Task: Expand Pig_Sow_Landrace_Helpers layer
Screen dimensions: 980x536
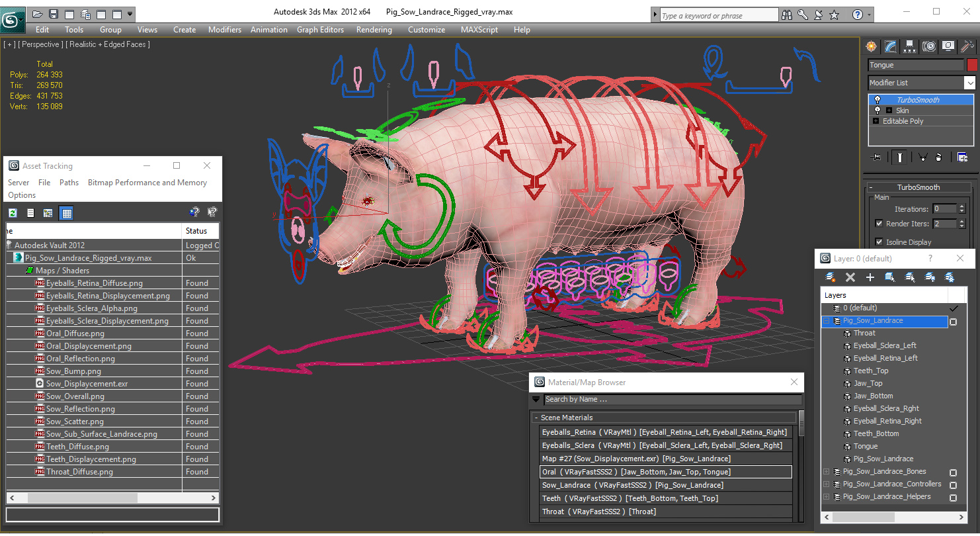Action: (x=826, y=497)
